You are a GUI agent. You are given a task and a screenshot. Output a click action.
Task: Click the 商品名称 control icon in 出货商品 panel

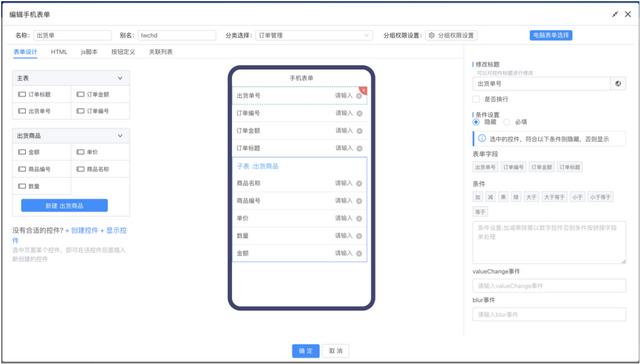80,169
